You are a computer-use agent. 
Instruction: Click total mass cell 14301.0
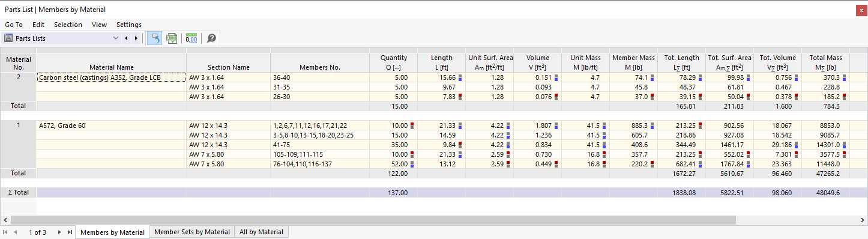coord(826,145)
